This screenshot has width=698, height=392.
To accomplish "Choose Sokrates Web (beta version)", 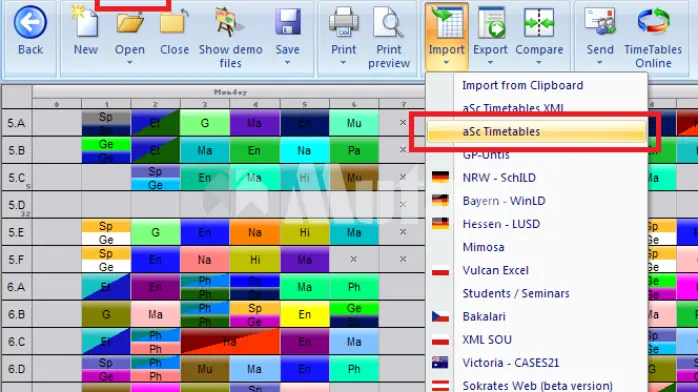I will [x=536, y=385].
